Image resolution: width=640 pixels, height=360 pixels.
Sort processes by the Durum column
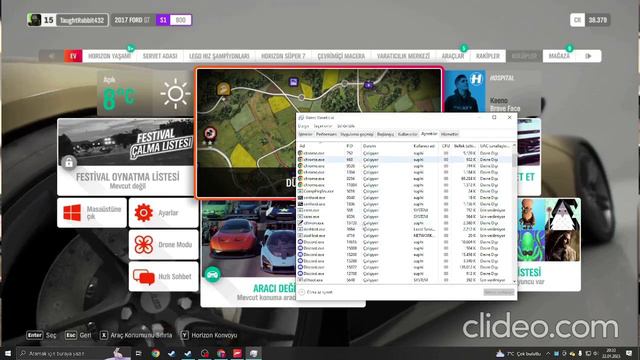point(386,146)
